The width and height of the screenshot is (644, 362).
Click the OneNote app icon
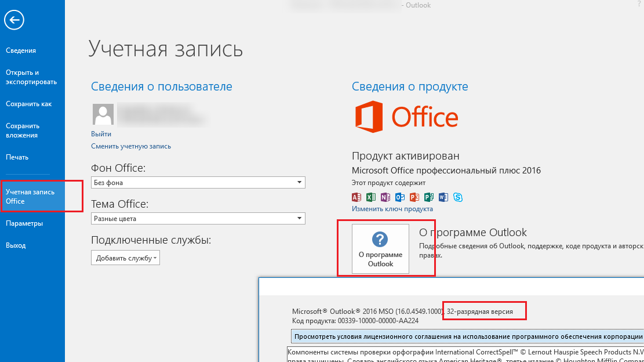[385, 197]
